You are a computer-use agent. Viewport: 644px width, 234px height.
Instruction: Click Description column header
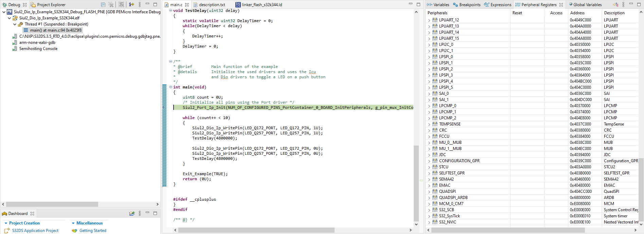620,13
